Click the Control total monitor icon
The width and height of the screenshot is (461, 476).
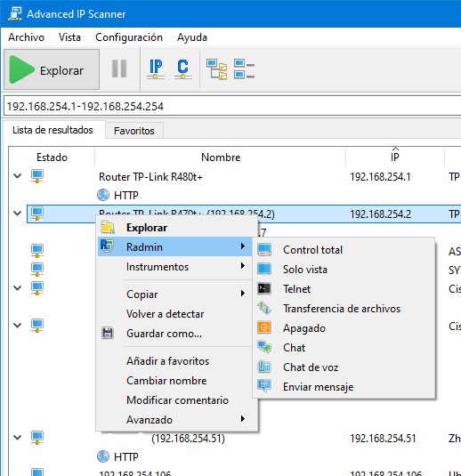(x=264, y=249)
